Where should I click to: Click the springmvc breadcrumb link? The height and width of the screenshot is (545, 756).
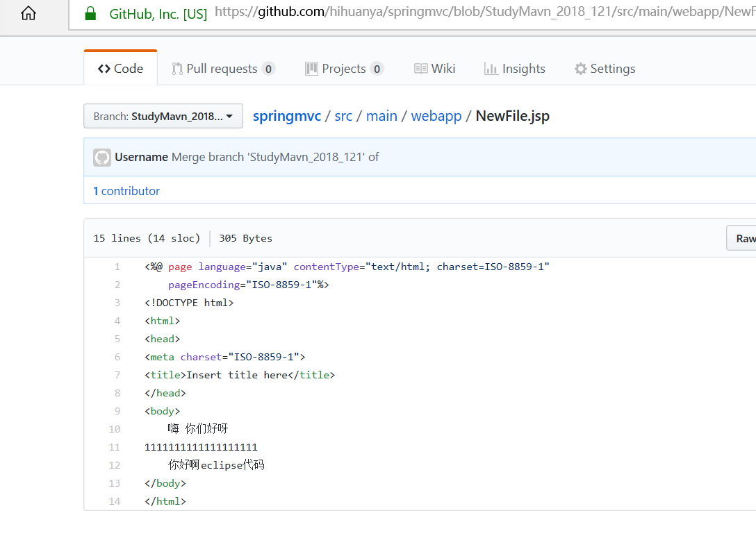(286, 116)
